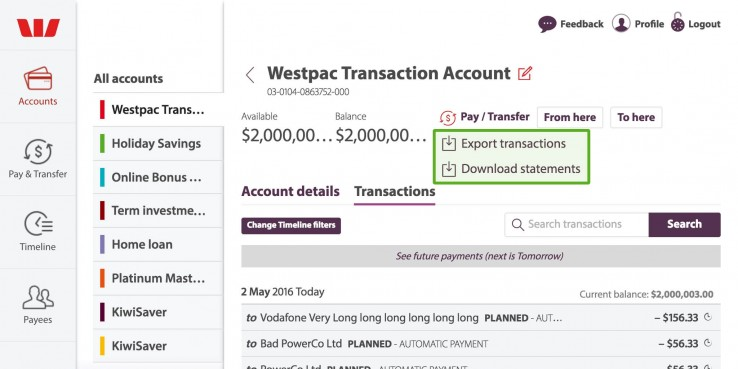Go back using the left chevron
The height and width of the screenshot is (369, 738).
[250, 75]
